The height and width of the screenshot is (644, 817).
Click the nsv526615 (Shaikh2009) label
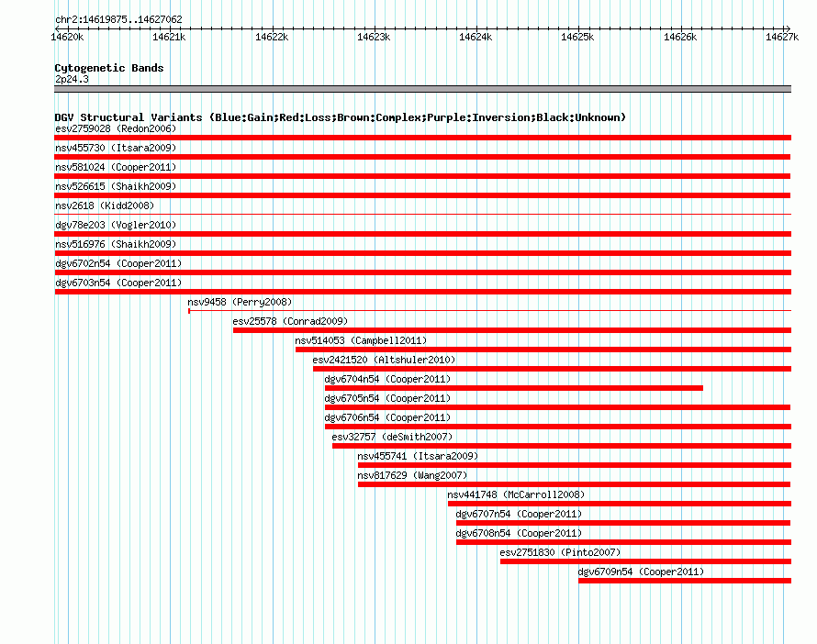pos(116,186)
